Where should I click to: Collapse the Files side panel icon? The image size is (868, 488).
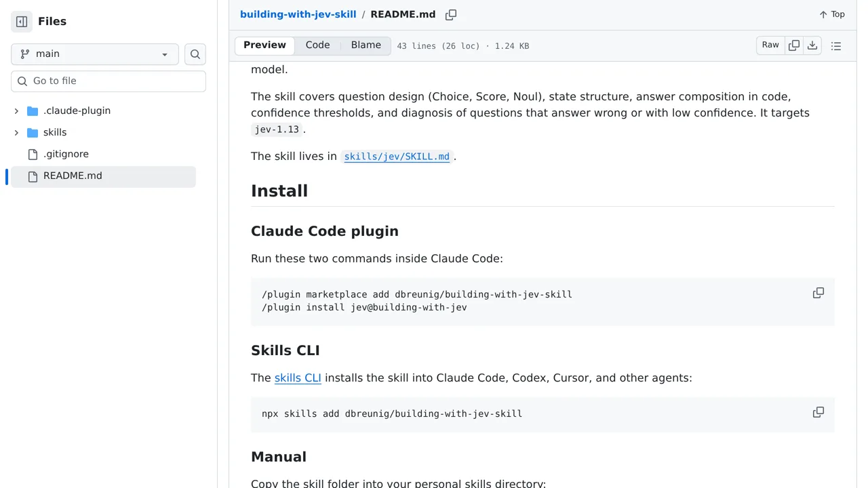22,22
